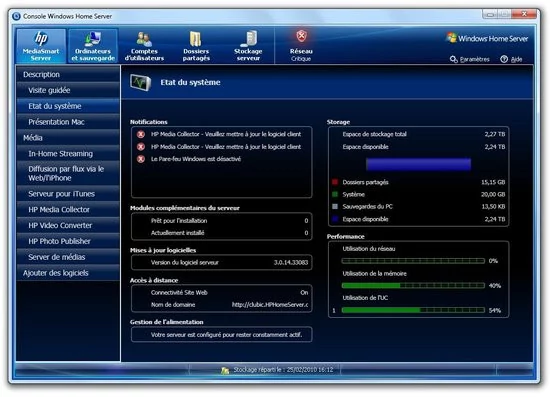The height and width of the screenshot is (397, 550).
Task: Click the first HP Media Collector error icon
Action: (141, 134)
